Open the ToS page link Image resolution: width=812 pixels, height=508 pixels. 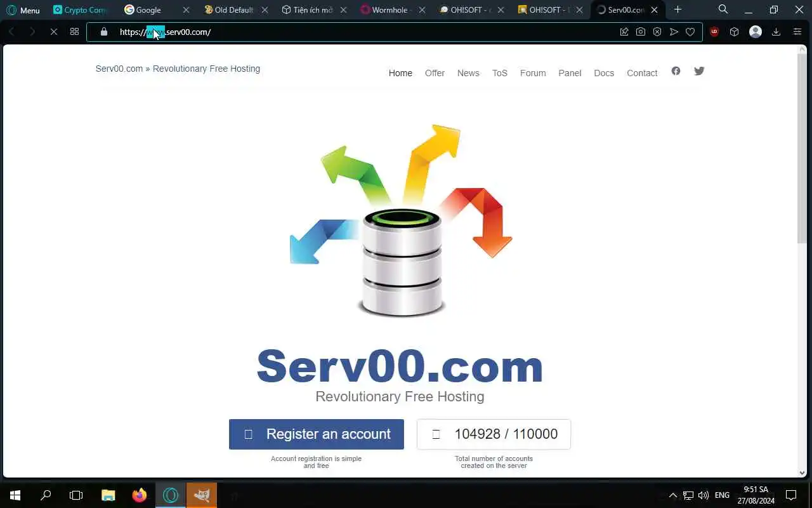point(500,73)
